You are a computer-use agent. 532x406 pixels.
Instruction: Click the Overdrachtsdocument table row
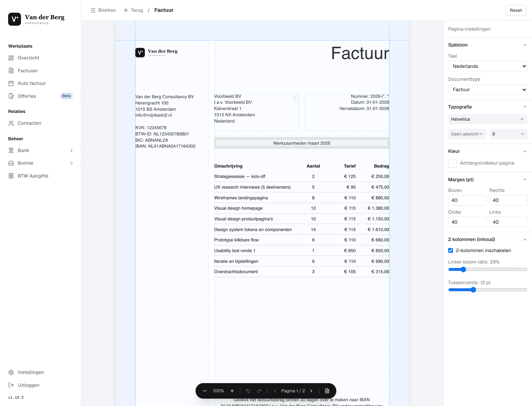tap(302, 272)
